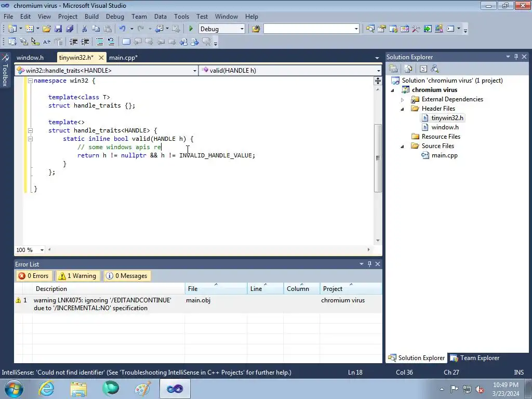This screenshot has width=532, height=399.
Task: Open the Properties Window toolbar icon
Action: (x=382, y=29)
